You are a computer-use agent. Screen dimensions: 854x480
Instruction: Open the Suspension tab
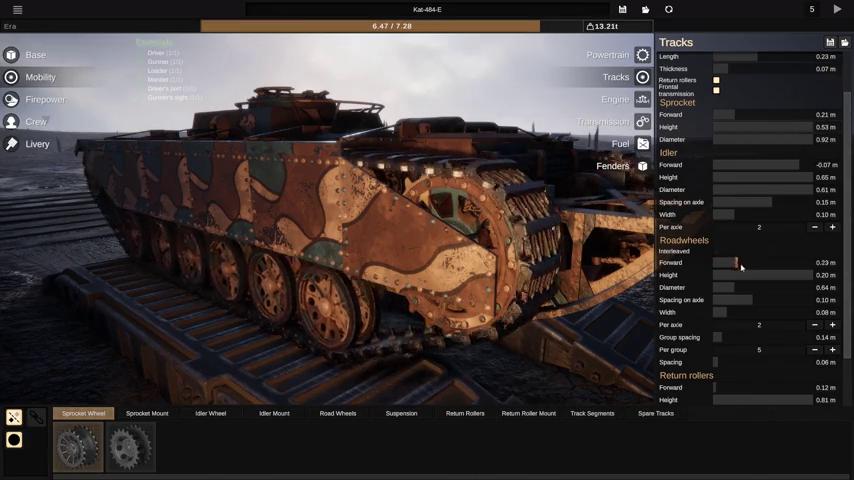tap(401, 413)
